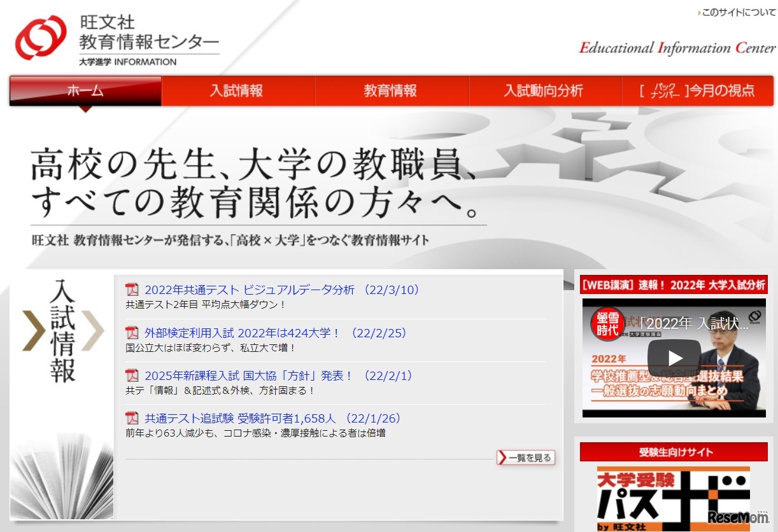Open the バックナンバー 今月の視点 menu item
Screen dimensions: 778x532
(x=698, y=91)
